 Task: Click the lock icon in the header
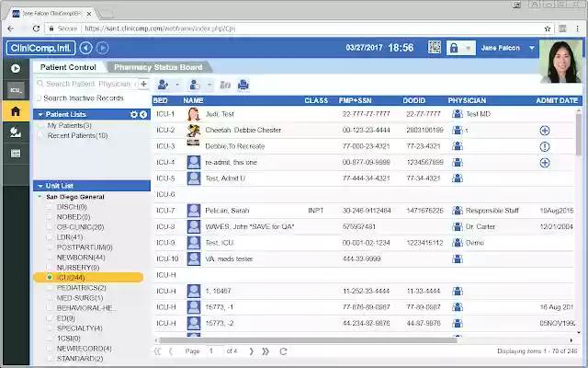pos(454,48)
